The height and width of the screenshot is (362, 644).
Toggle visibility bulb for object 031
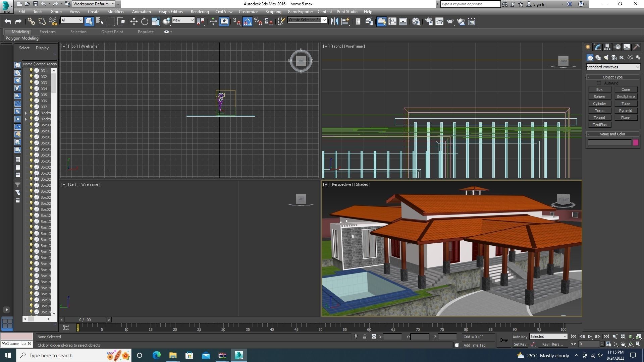(x=31, y=71)
